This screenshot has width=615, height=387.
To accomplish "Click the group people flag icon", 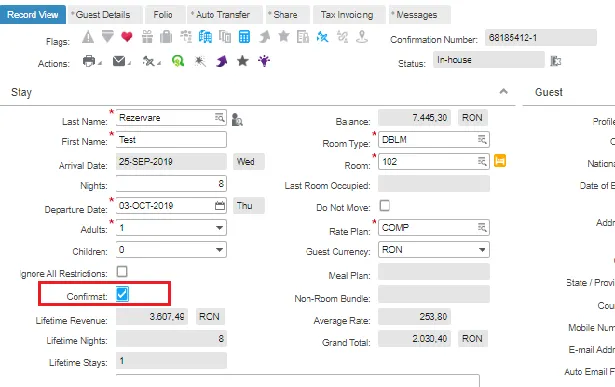I will (x=186, y=37).
